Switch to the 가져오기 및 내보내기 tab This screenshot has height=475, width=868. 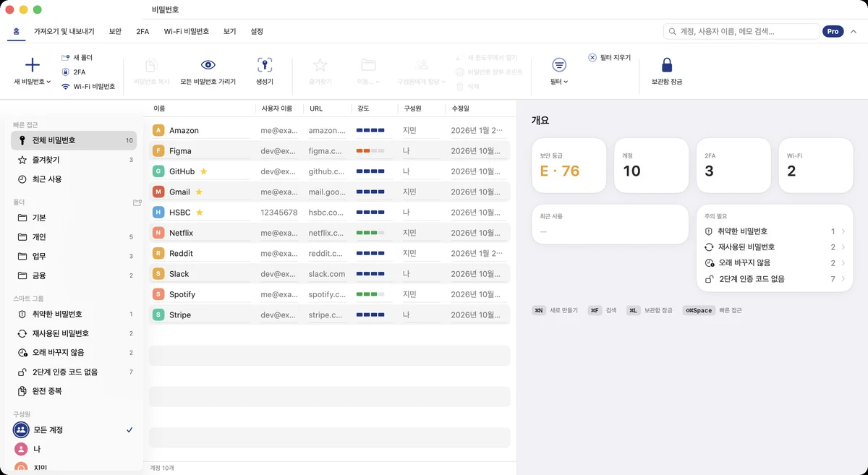tap(64, 32)
